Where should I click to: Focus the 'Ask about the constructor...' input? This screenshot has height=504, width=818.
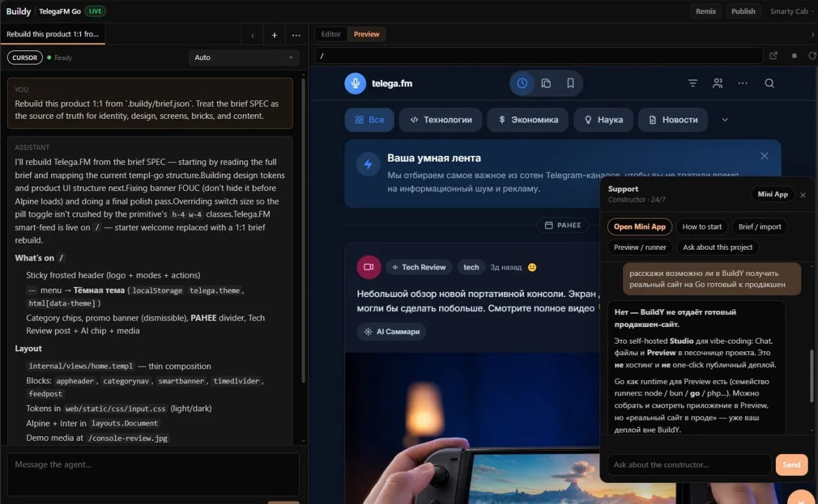pos(689,465)
